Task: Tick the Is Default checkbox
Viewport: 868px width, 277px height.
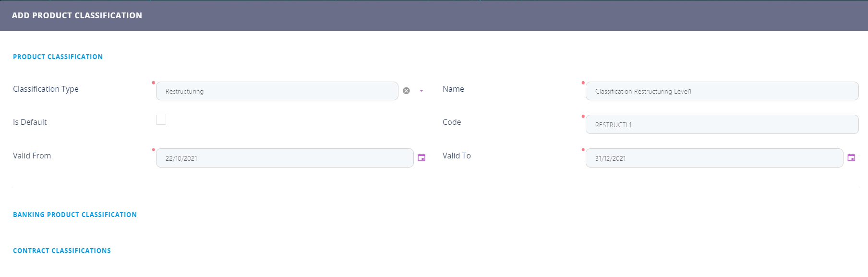Action: 161,120
